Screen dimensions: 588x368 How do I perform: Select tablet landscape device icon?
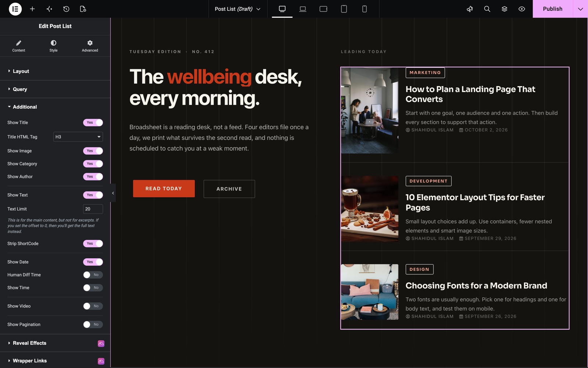coord(323,9)
